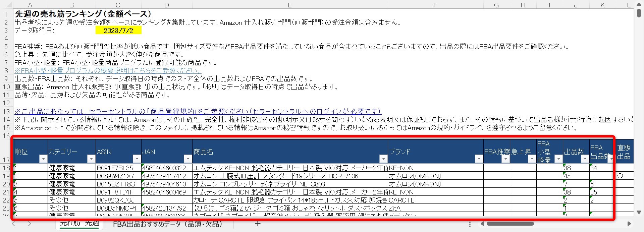This screenshot has height=232, width=644.
Task: Select the カローテ CAROTE 卵焼き フライパン product cell
Action: tap(290, 200)
